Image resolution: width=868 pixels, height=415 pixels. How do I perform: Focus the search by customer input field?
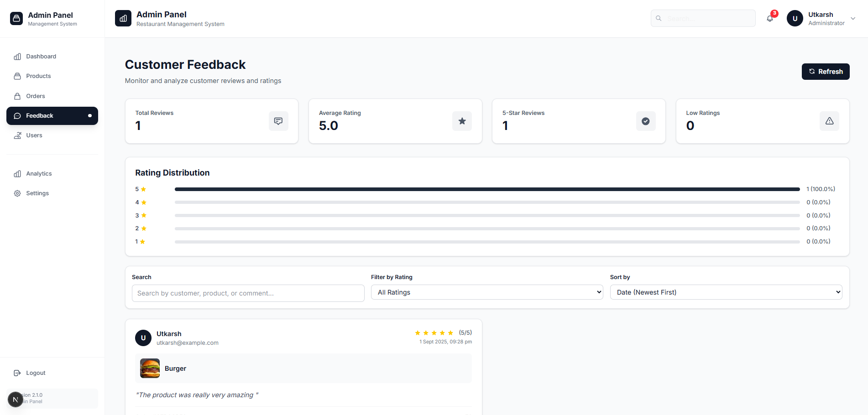[x=248, y=293]
